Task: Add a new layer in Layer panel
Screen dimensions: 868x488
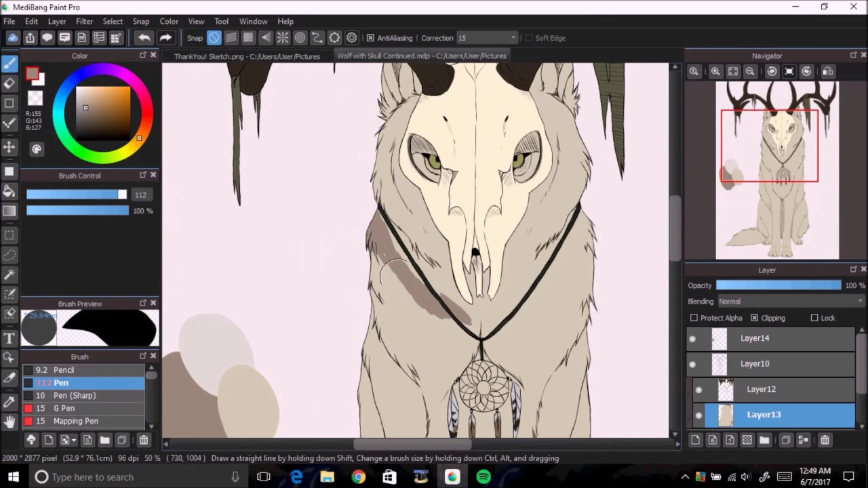Action: pyautogui.click(x=696, y=441)
